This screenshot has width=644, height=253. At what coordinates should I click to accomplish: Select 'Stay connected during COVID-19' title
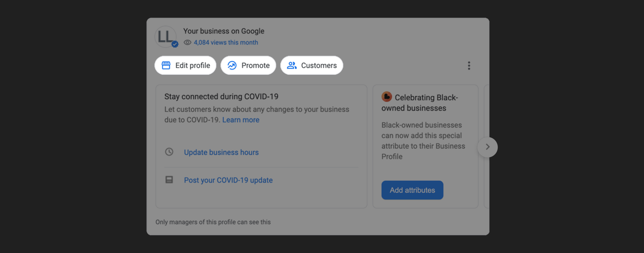221,97
